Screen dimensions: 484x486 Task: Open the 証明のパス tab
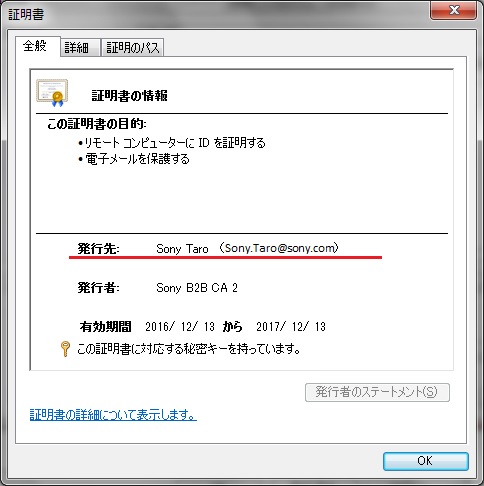point(133,48)
